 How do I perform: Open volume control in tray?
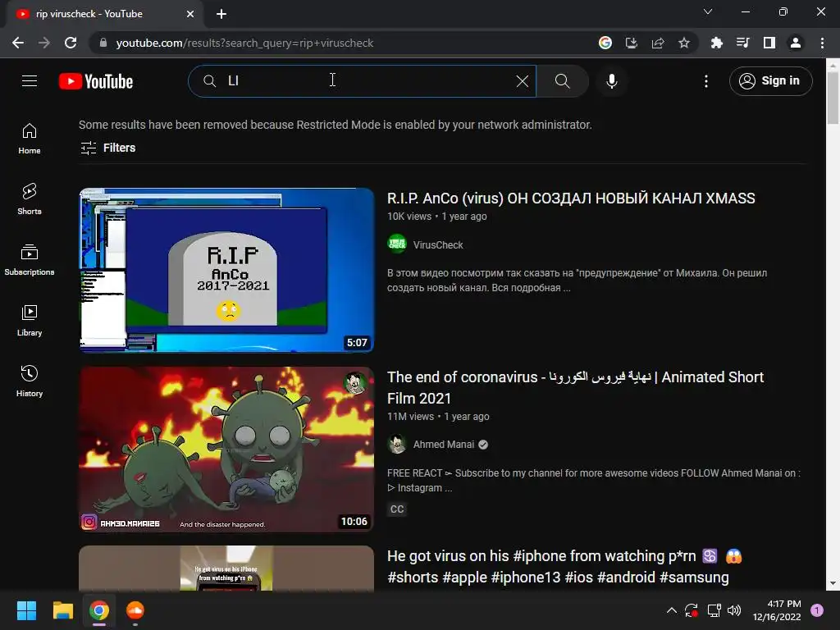coord(734,610)
